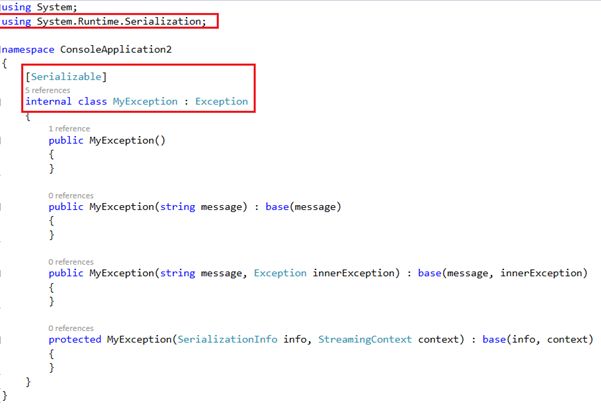Click the 'Exception' base class name
601x411 pixels.
click(222, 102)
